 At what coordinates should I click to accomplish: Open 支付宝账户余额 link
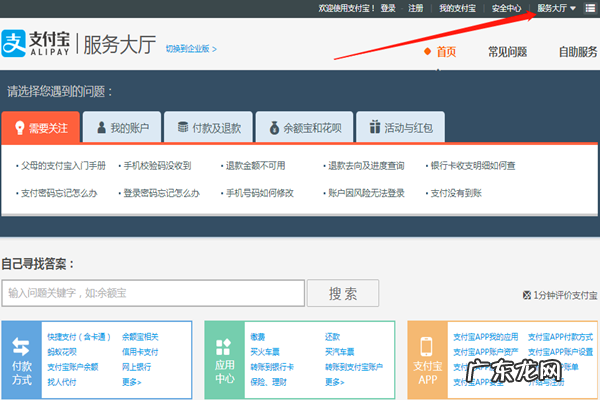click(73, 367)
